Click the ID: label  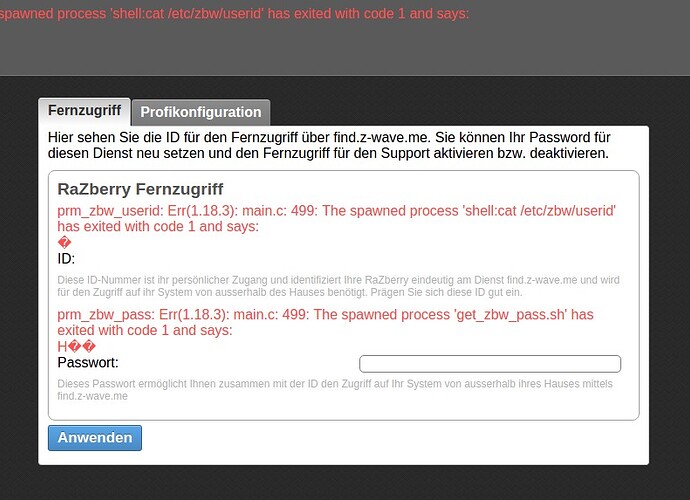[x=67, y=259]
